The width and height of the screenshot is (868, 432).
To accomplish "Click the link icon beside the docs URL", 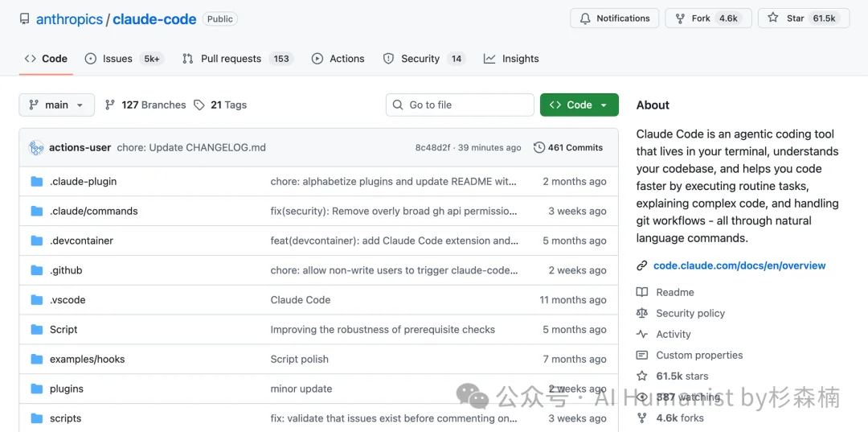I will click(x=642, y=265).
